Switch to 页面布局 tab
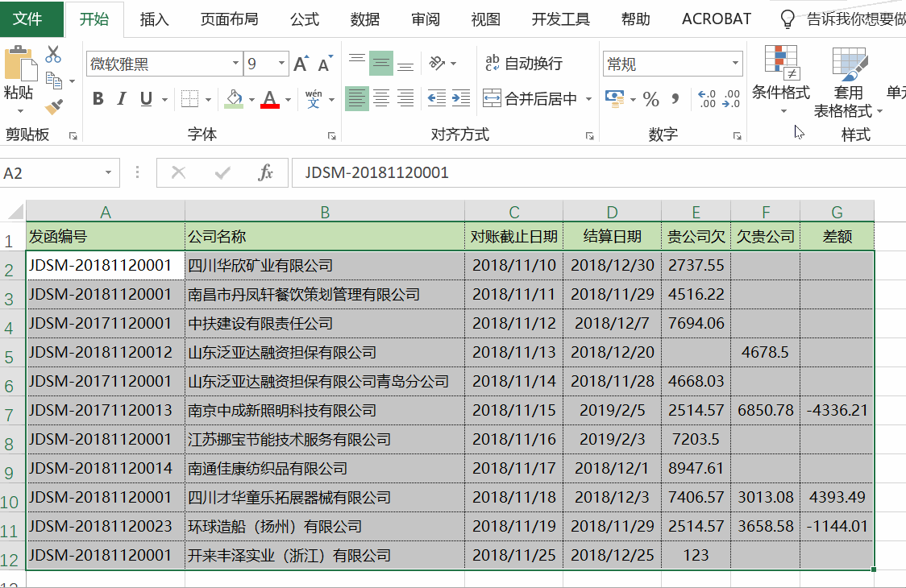The height and width of the screenshot is (588, 906). pyautogui.click(x=230, y=19)
